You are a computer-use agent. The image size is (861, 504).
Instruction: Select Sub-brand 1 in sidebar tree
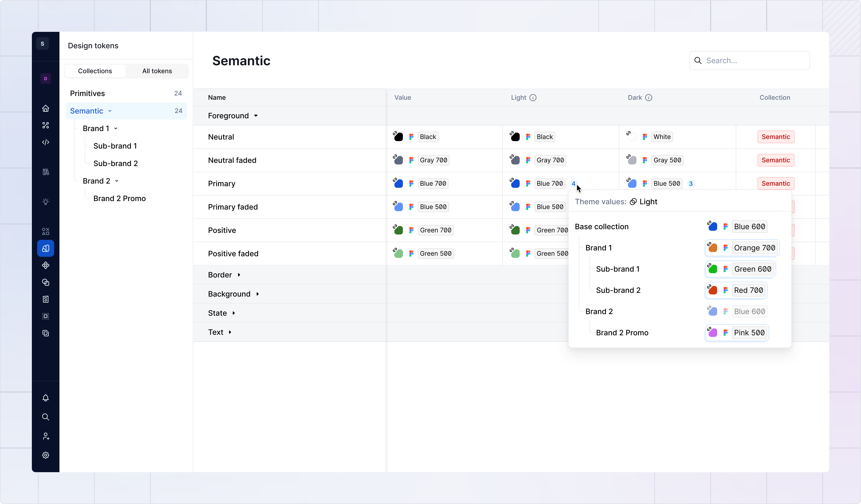click(x=115, y=146)
